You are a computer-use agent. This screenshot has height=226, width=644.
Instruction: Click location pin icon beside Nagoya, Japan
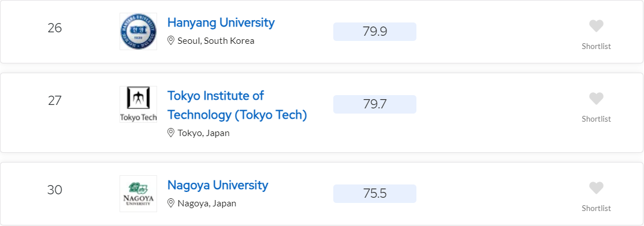click(171, 203)
